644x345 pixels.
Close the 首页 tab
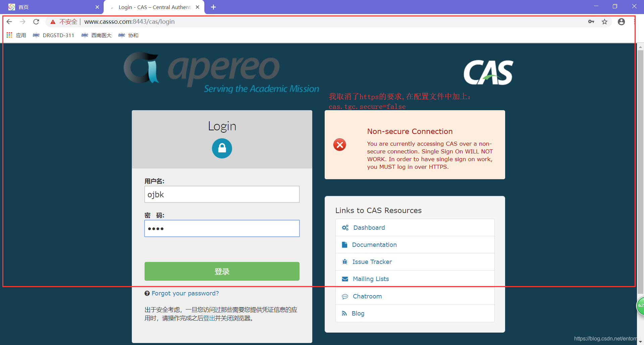pos(97,7)
